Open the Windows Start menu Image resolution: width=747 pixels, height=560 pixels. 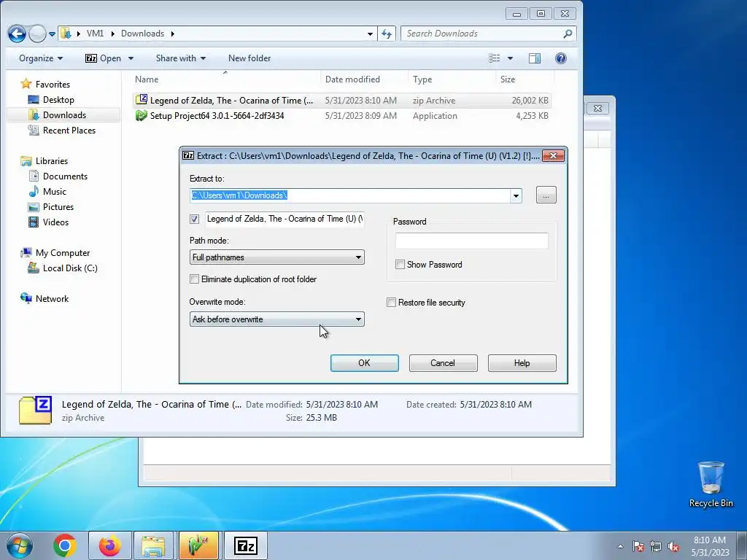point(19,545)
